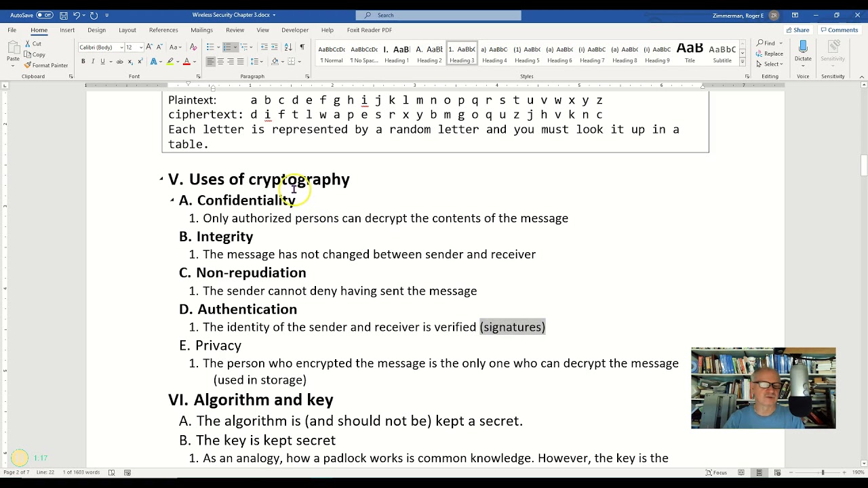
Task: Toggle the AutoSave switch
Action: 45,15
